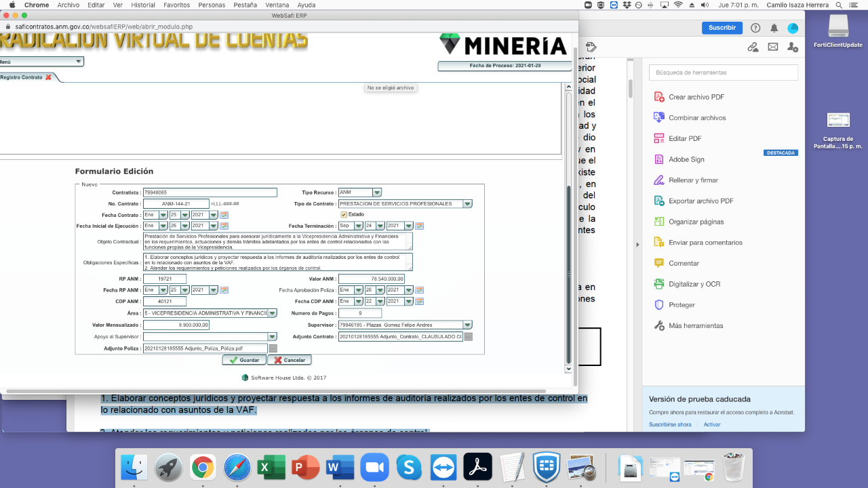Open Editar PDF tool in Acrobat
The width and height of the screenshot is (868, 488).
(x=677, y=138)
